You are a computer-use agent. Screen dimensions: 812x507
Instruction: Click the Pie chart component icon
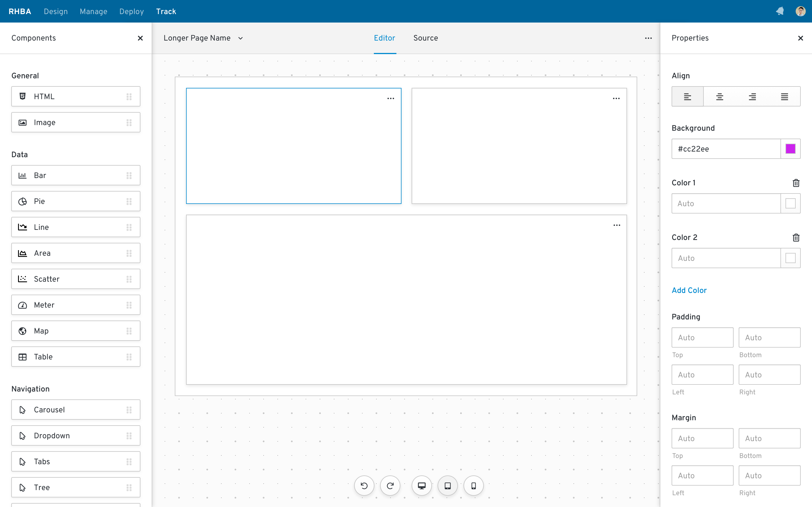pyautogui.click(x=23, y=201)
